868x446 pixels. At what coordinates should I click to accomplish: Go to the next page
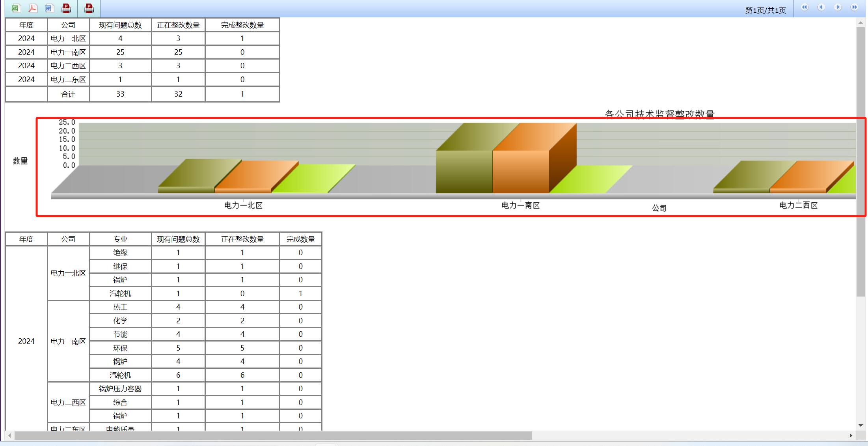coord(838,7)
